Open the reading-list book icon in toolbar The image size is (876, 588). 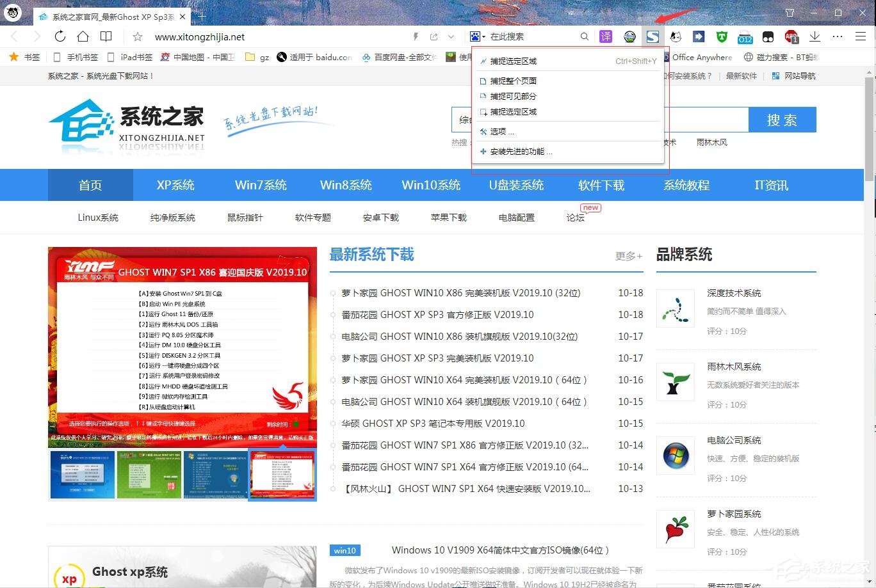[x=106, y=36]
